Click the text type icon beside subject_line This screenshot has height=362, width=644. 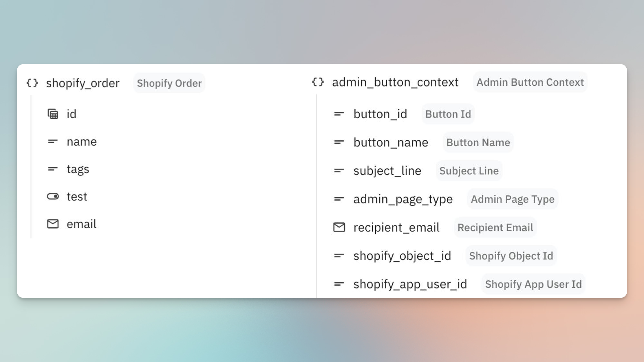[339, 171]
